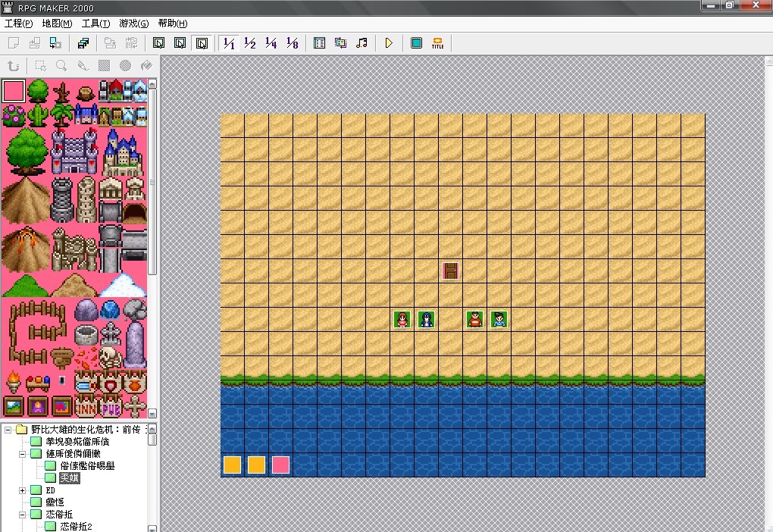773x532 pixels.
Task: Set map zoom to 1/2 scale
Action: 249,43
